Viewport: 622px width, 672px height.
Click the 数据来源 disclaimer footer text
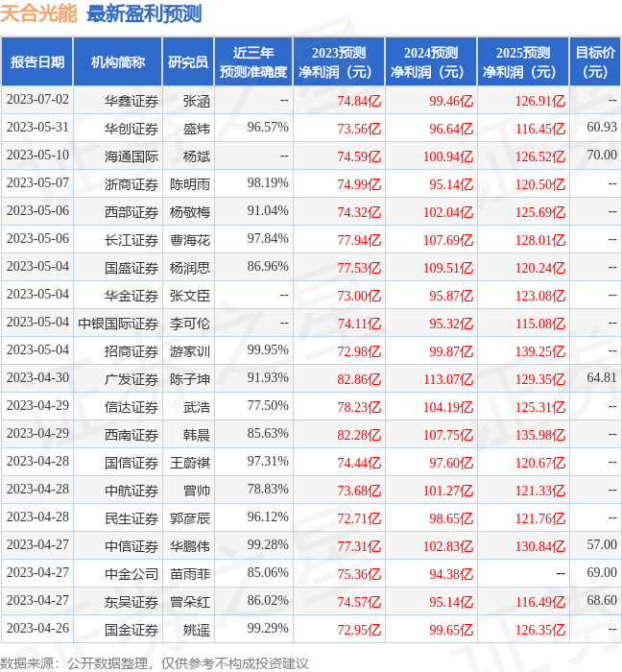(155, 664)
